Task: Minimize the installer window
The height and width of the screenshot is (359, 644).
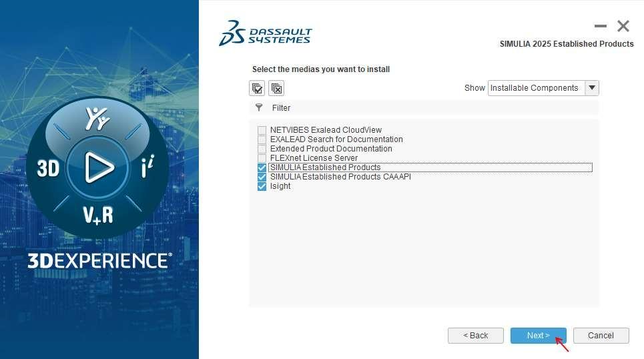Action: [x=601, y=26]
